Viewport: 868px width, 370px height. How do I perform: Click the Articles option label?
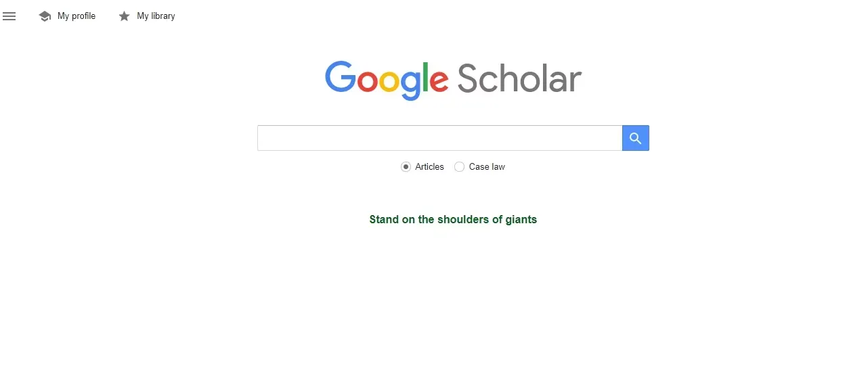[429, 166]
